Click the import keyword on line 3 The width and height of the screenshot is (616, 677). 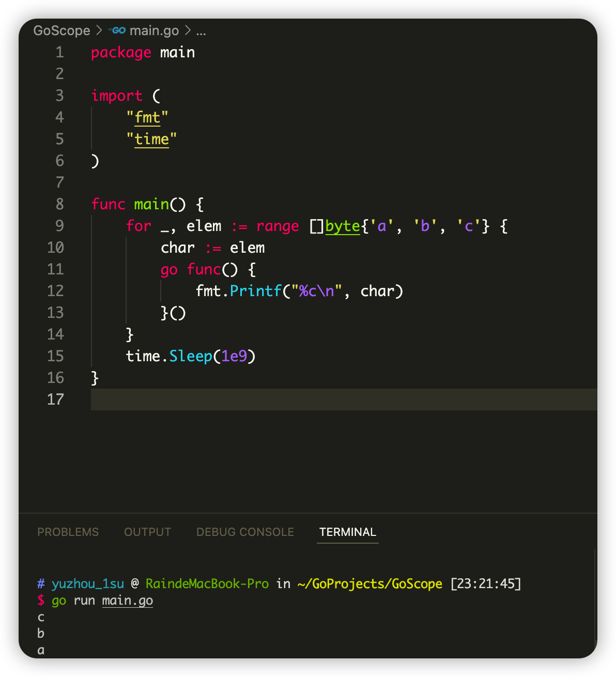click(117, 96)
